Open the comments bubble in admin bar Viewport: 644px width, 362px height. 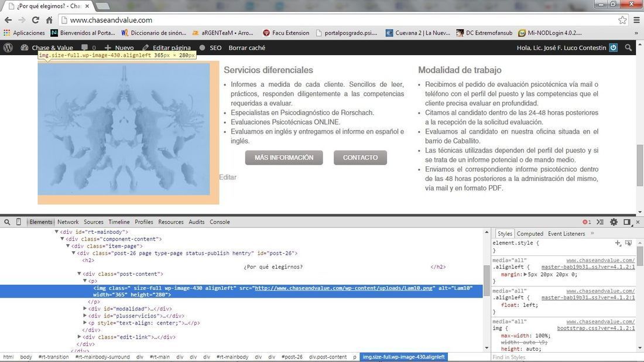(x=88, y=47)
